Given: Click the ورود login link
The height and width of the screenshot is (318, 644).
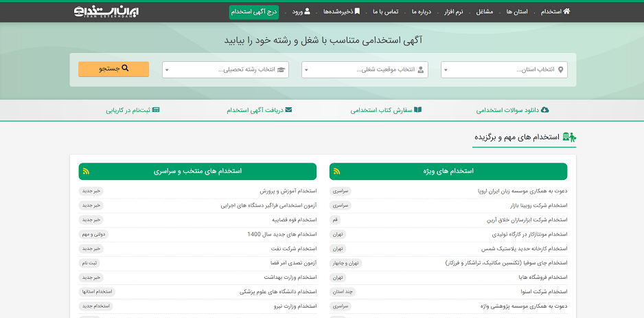Looking at the screenshot, I should 301,12.
